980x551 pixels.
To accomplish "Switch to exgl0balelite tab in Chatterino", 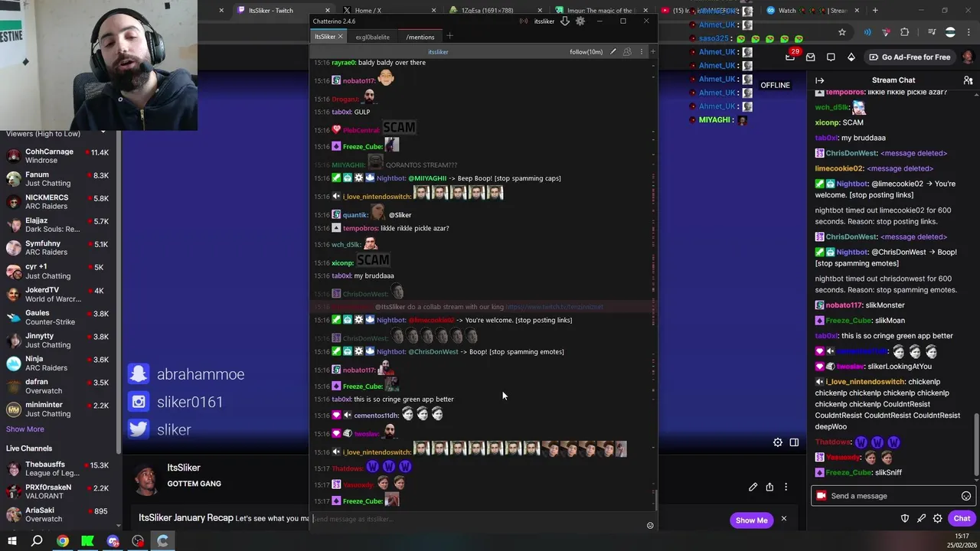I will tap(372, 37).
